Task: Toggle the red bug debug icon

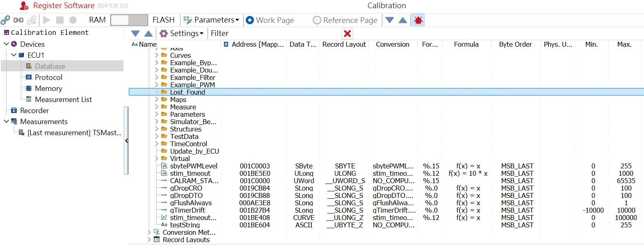Action: pyautogui.click(x=418, y=20)
